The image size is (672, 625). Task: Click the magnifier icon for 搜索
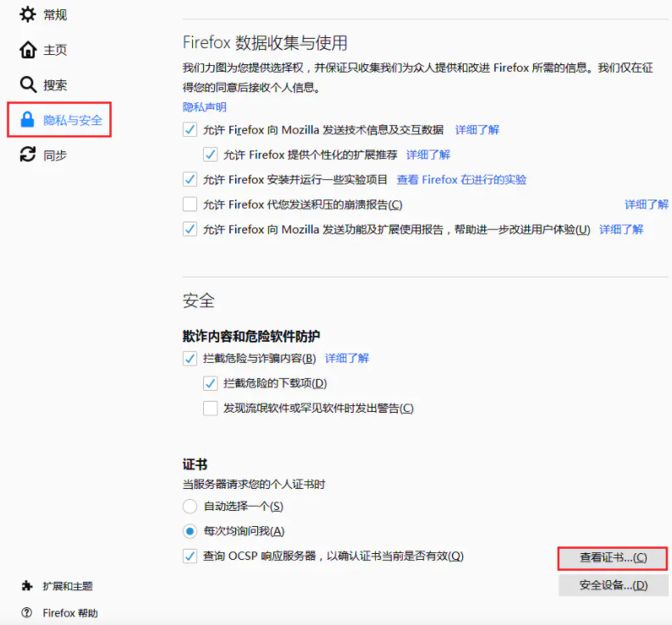pyautogui.click(x=28, y=85)
